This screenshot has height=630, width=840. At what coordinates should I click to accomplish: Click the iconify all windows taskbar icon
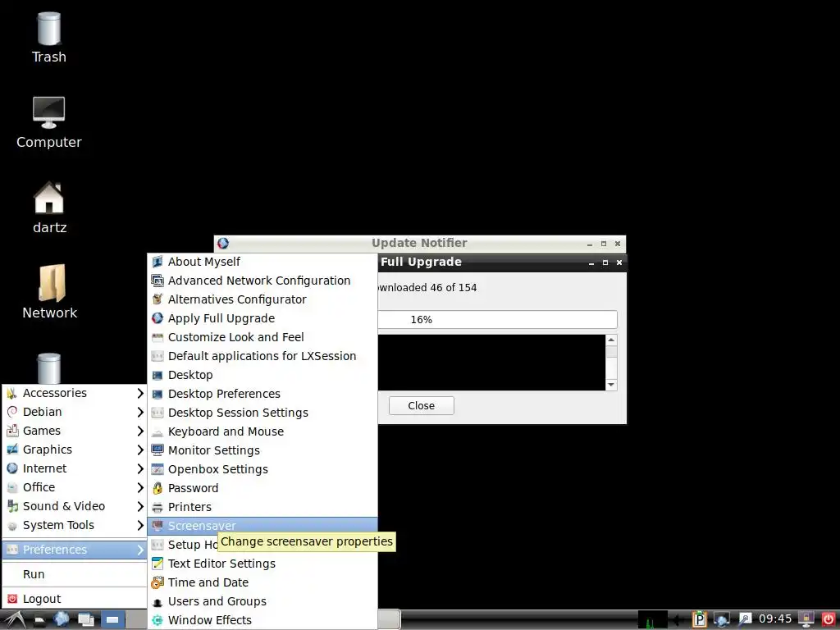click(85, 620)
